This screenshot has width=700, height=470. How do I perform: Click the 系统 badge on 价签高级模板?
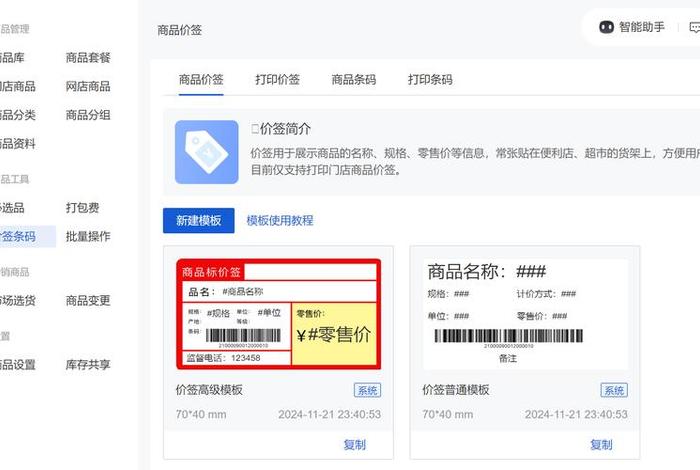[x=367, y=390]
